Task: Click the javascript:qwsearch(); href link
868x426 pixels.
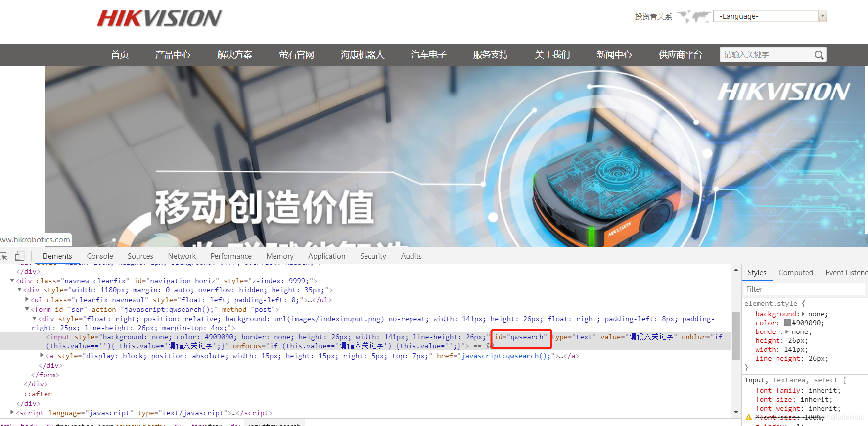Action: (x=506, y=356)
